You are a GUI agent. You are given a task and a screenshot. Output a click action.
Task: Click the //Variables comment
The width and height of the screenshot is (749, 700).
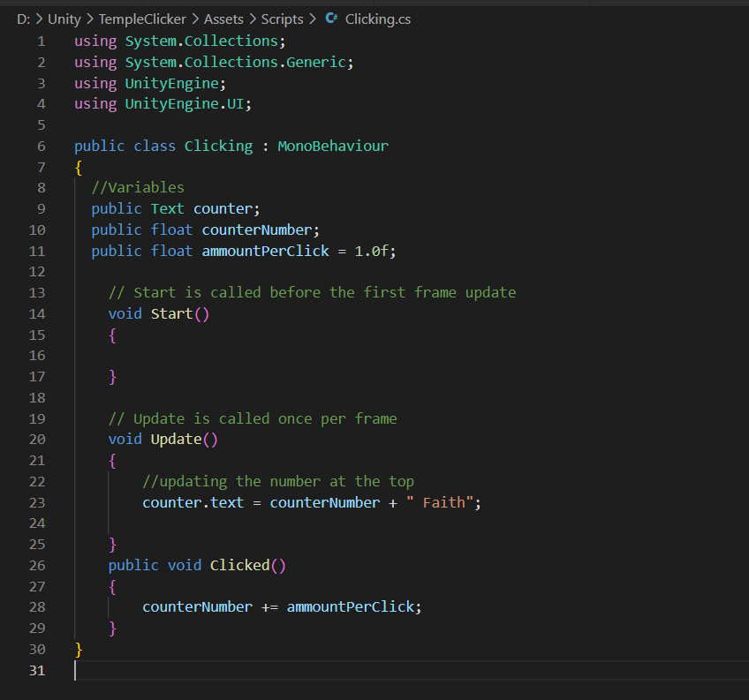click(138, 188)
